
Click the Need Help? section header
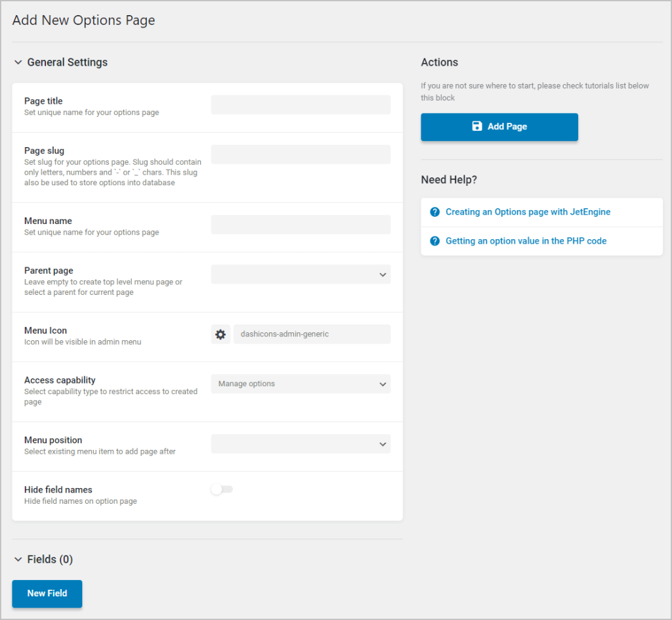(x=449, y=179)
